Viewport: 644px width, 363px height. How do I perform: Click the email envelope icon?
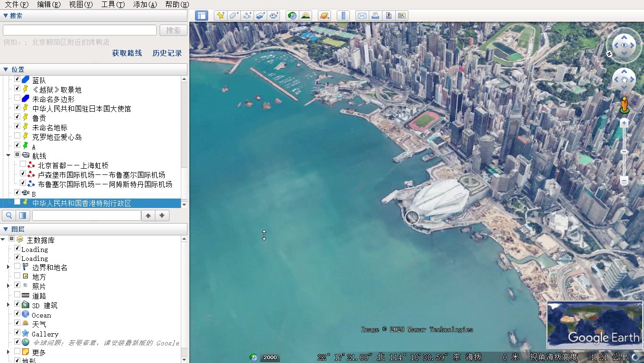pos(362,16)
